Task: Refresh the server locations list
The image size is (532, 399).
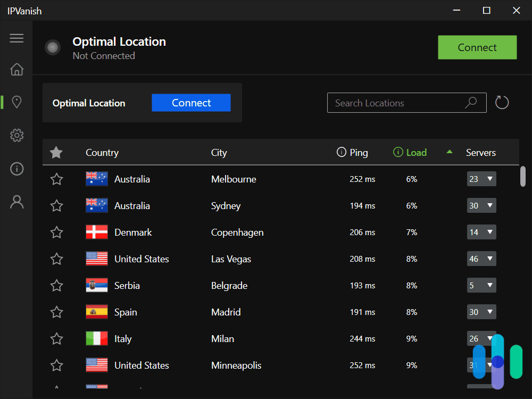Action: pyautogui.click(x=502, y=102)
